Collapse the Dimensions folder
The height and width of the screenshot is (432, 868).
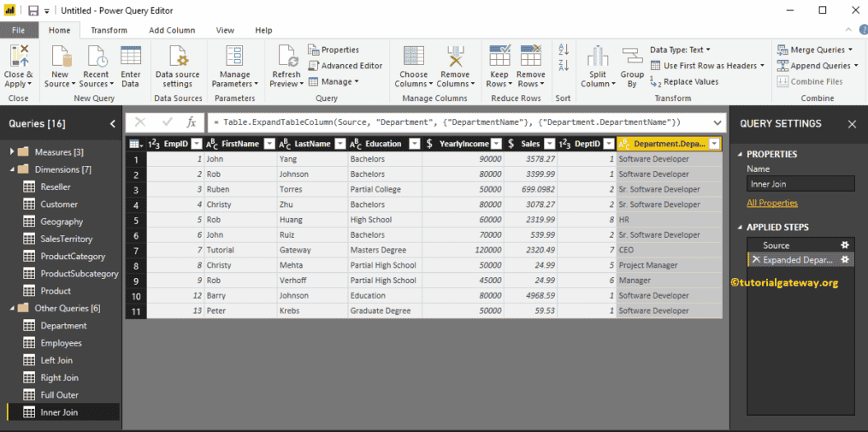tap(13, 169)
